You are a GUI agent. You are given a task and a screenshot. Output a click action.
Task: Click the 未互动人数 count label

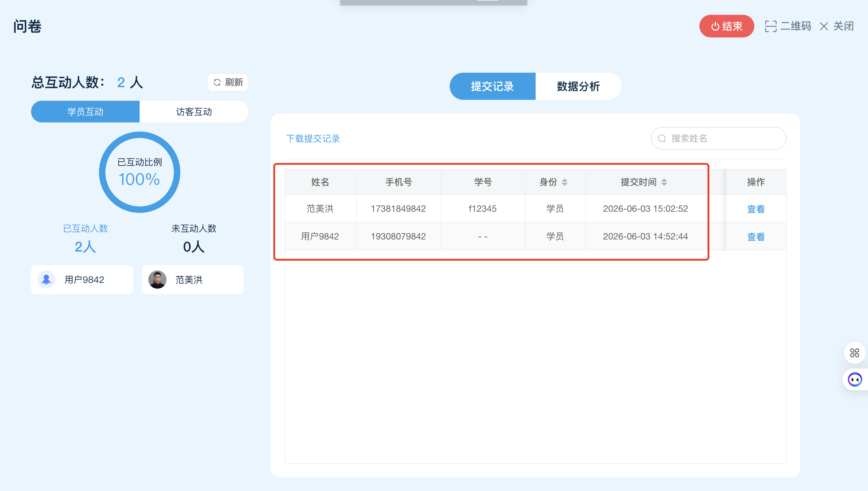194,228
